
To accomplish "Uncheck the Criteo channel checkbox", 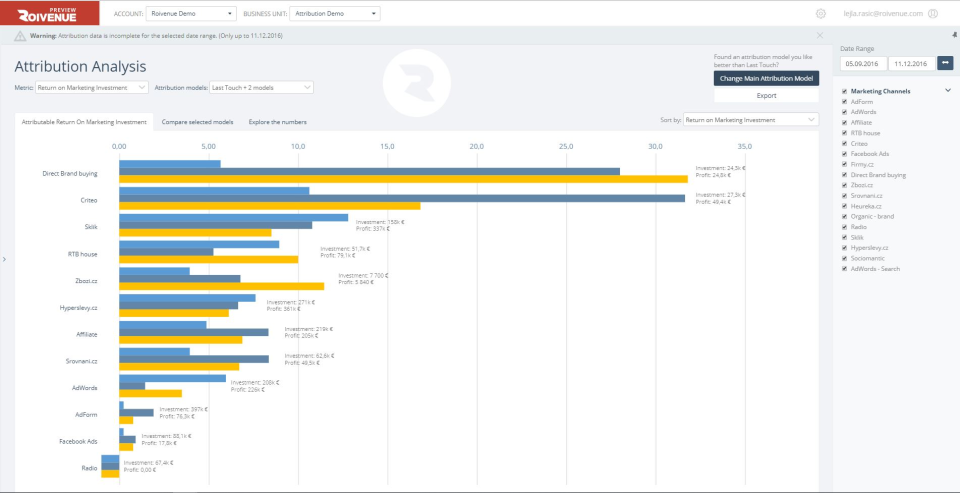I will point(845,143).
